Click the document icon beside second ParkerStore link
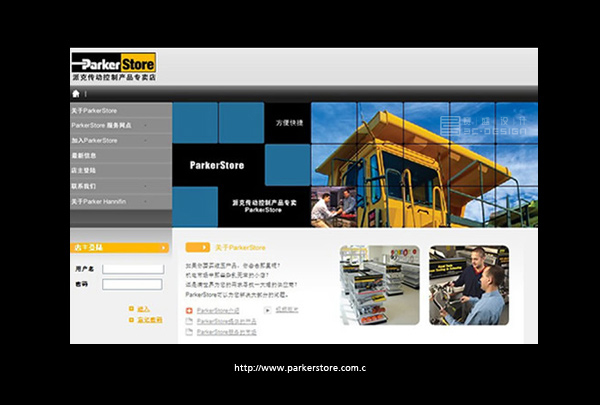 pos(189,321)
